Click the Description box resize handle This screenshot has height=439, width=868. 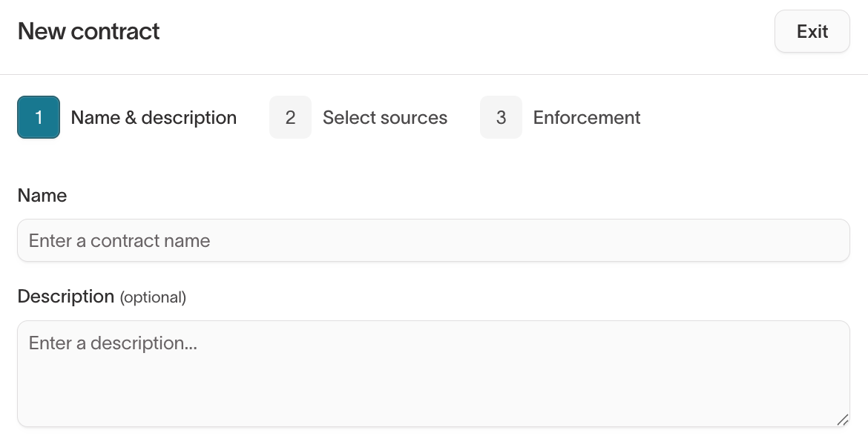pyautogui.click(x=842, y=420)
